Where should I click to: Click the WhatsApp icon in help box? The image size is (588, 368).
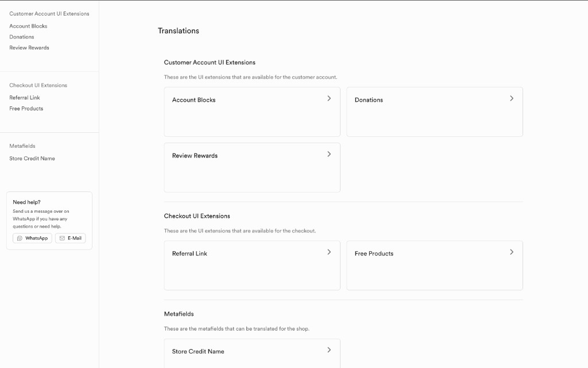tap(20, 238)
